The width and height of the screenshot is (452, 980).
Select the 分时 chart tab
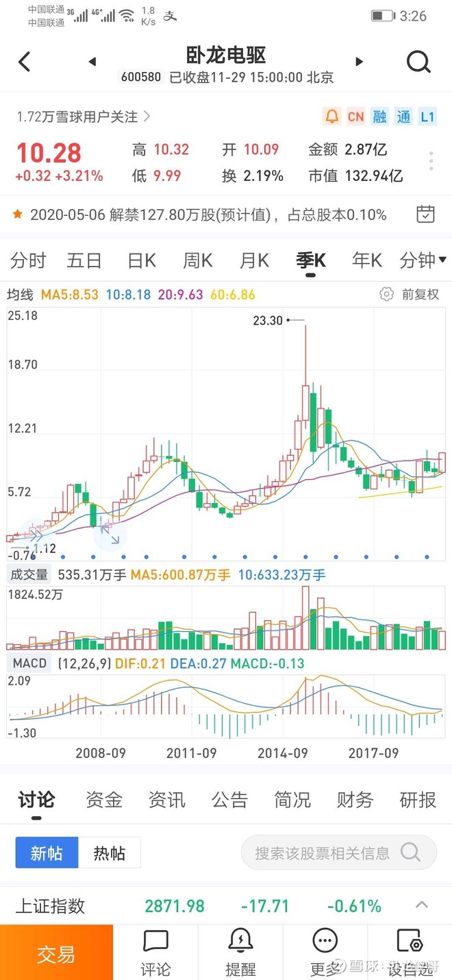(x=28, y=260)
